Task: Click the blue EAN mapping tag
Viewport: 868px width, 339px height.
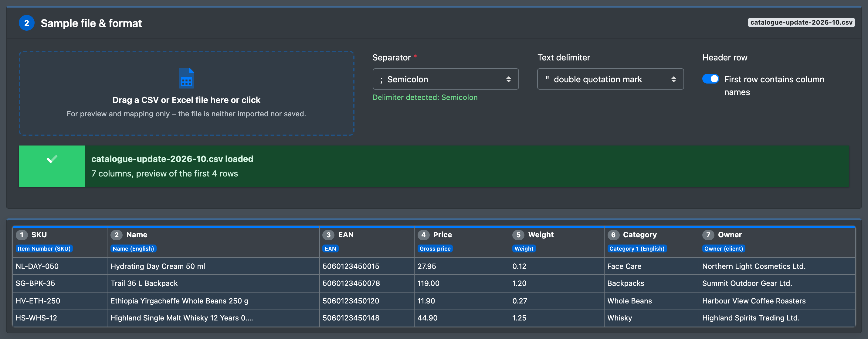Action: [330, 248]
